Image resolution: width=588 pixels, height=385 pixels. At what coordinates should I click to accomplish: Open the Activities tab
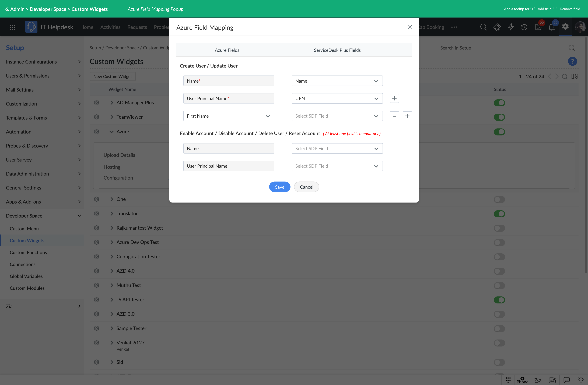click(110, 27)
